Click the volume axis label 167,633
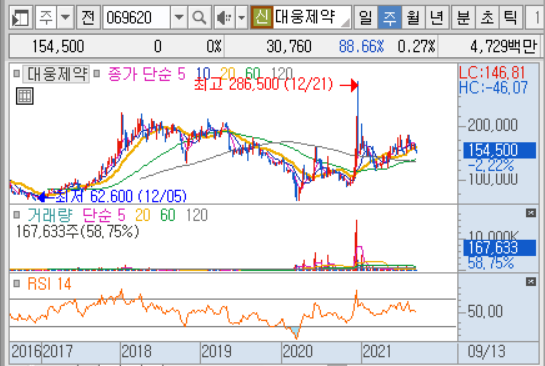 (499, 248)
